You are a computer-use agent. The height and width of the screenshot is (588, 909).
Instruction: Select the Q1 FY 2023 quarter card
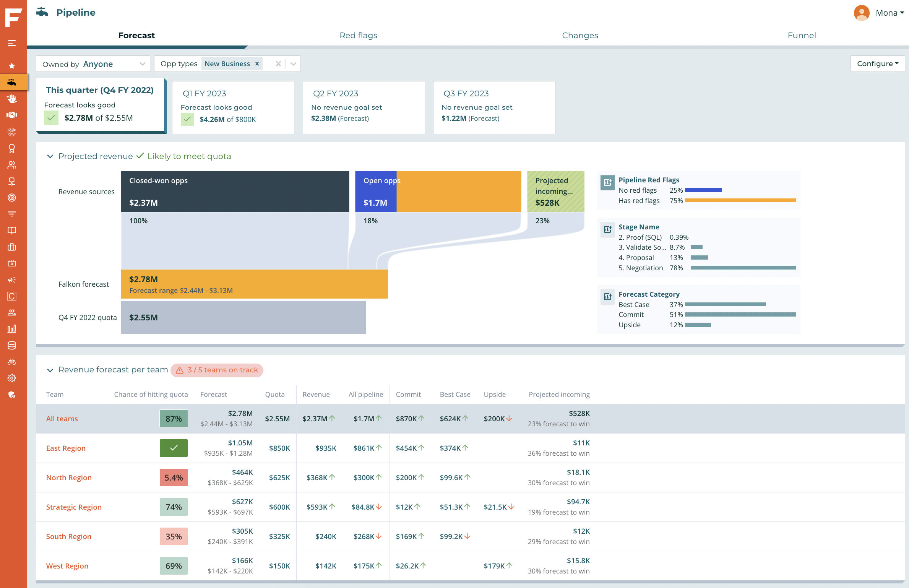coord(233,107)
